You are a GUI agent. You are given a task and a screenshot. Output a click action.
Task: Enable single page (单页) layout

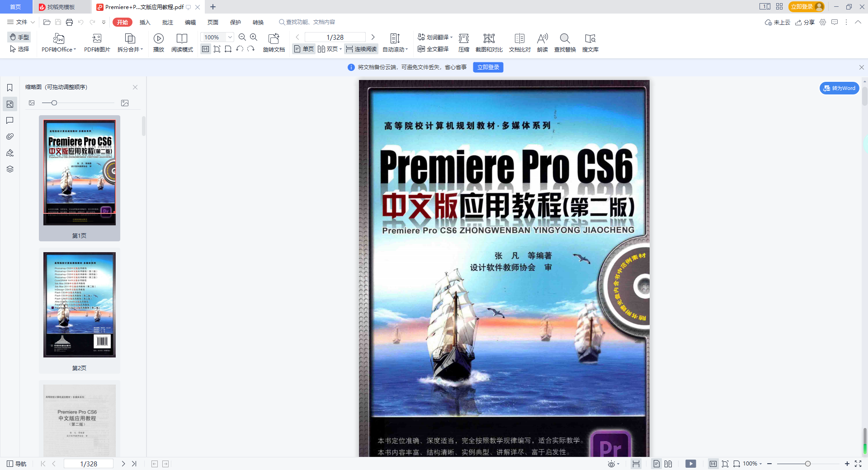tap(304, 49)
